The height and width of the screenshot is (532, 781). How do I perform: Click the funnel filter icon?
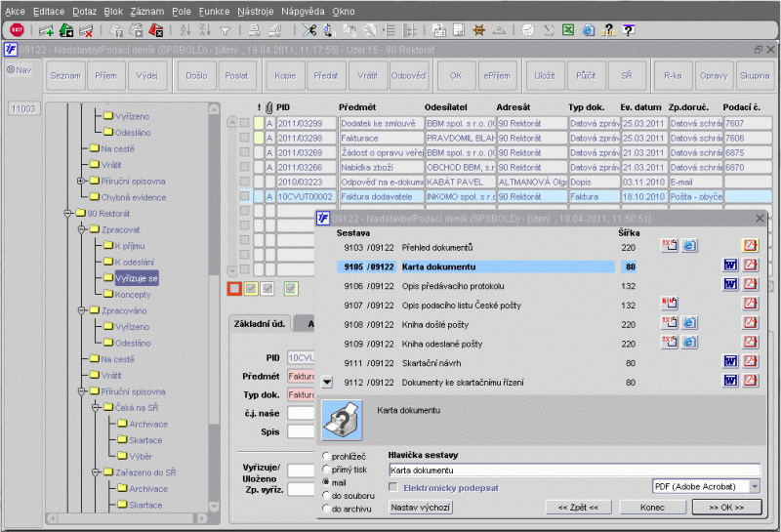coord(226,31)
